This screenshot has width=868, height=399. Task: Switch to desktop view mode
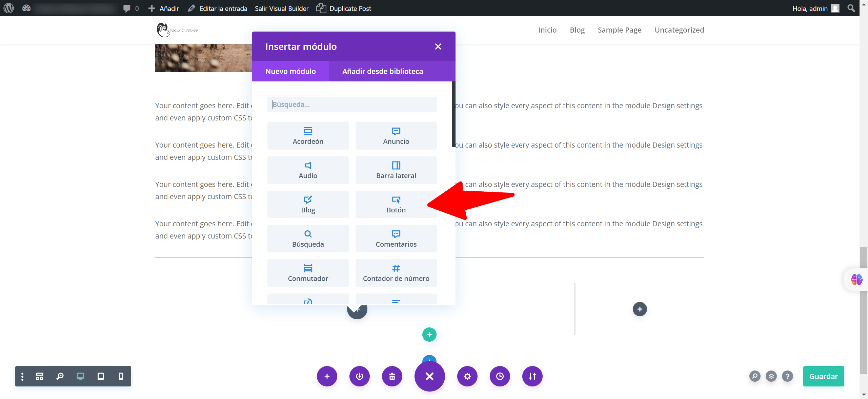click(x=80, y=376)
